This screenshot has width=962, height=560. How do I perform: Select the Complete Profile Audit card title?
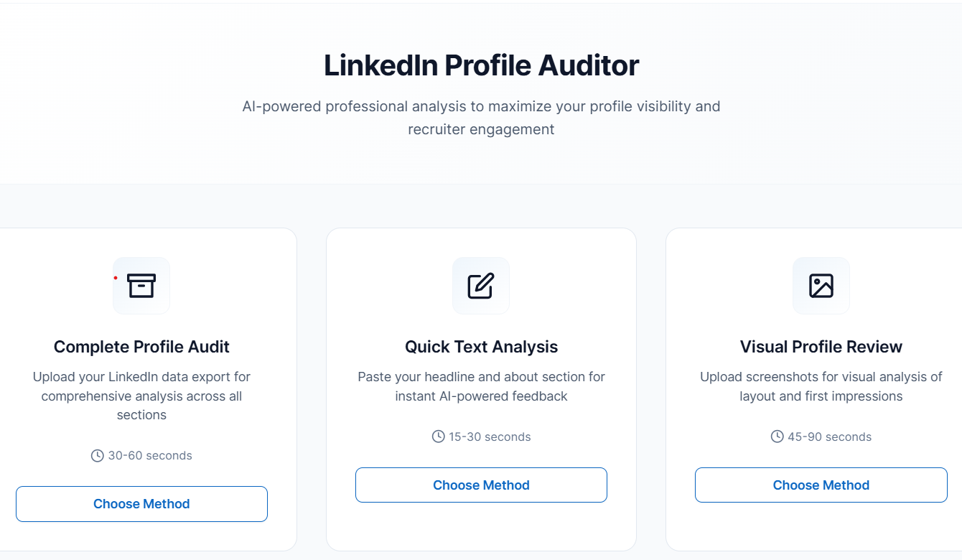pos(141,347)
